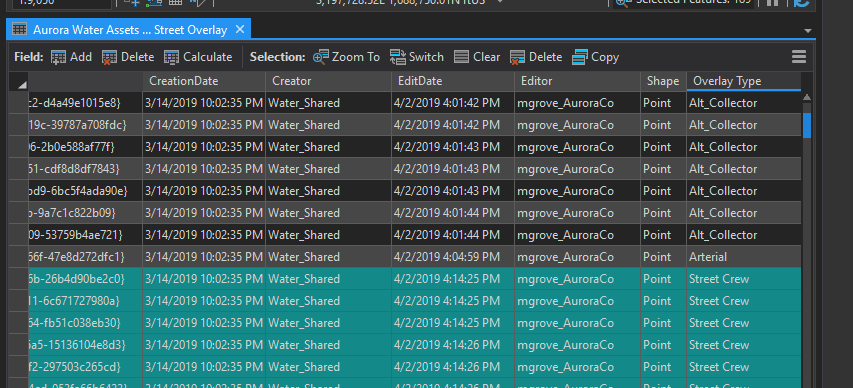
Task: Select the EditDate column header
Action: (453, 81)
